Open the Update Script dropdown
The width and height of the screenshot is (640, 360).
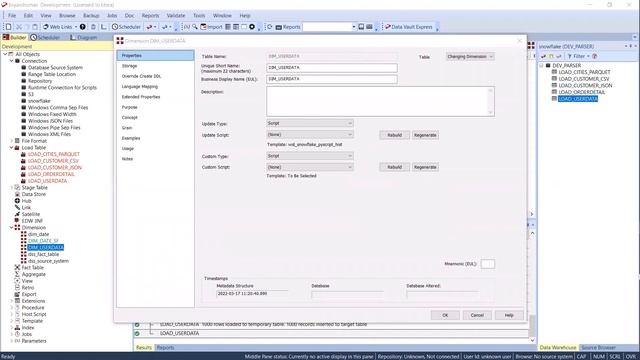[310, 135]
